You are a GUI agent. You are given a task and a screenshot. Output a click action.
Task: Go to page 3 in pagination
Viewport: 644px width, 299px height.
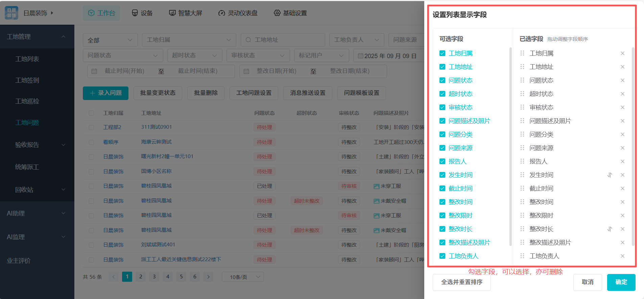click(154, 277)
